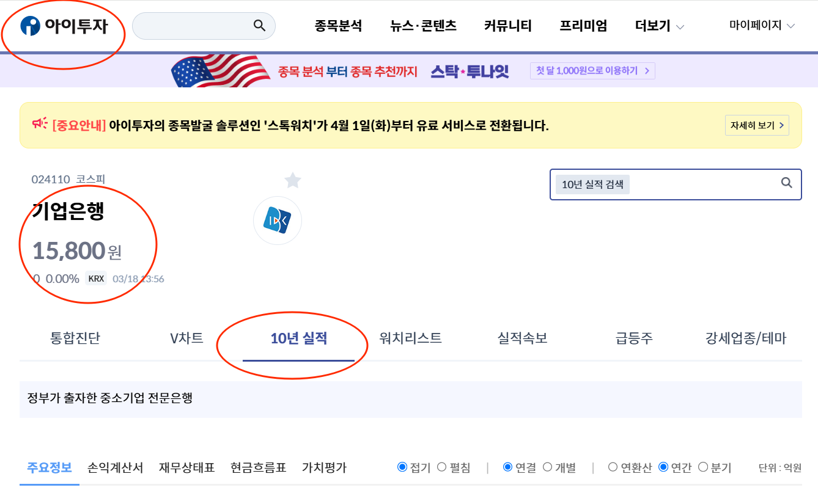Click the 024110 stock code
818x504 pixels.
point(51,180)
